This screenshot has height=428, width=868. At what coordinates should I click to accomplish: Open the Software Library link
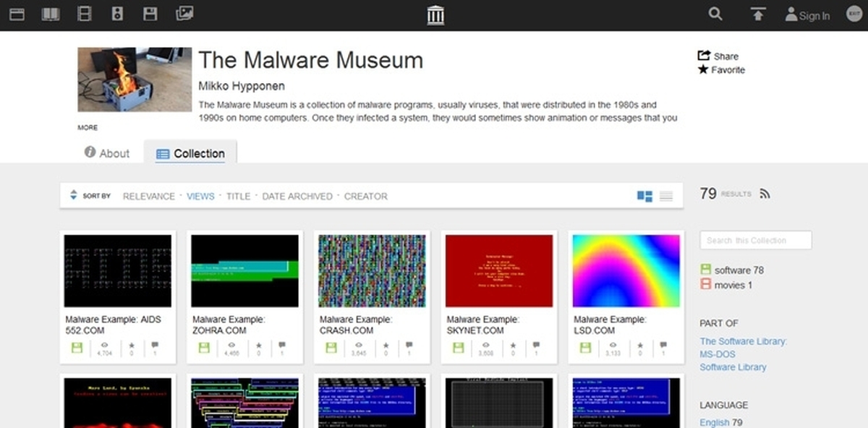(733, 367)
